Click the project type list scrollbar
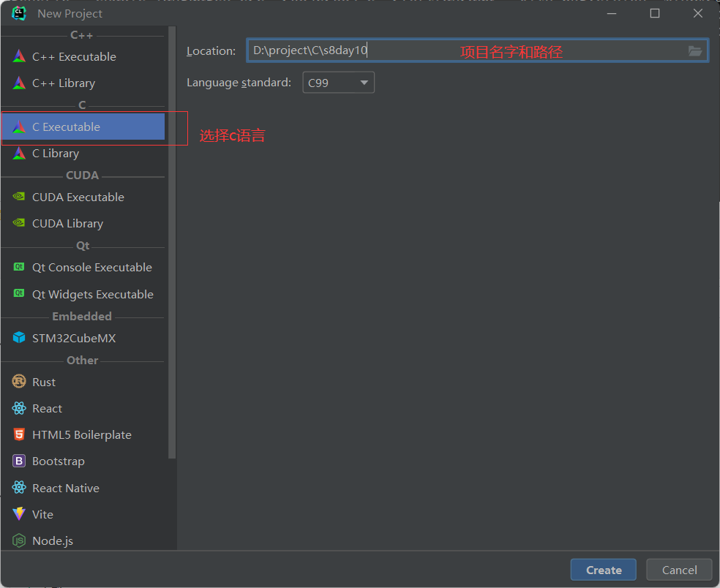This screenshot has width=720, height=588. [x=172, y=242]
